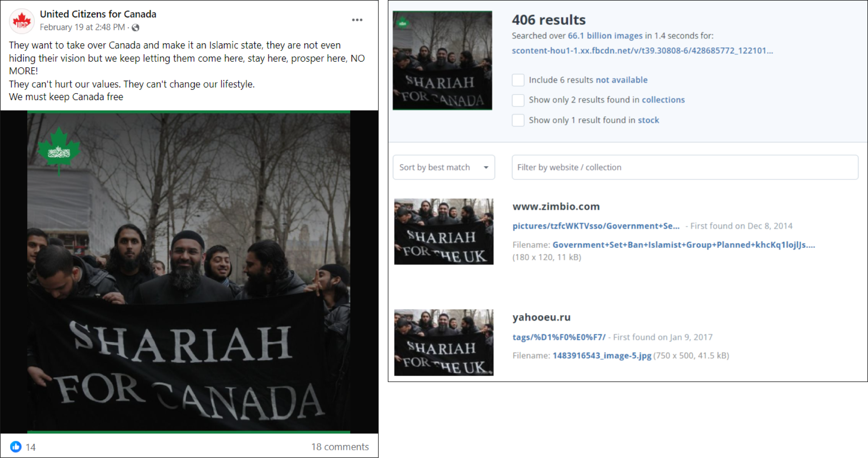868x458 pixels.
Task: Click the searched query image thumbnail
Action: point(442,60)
